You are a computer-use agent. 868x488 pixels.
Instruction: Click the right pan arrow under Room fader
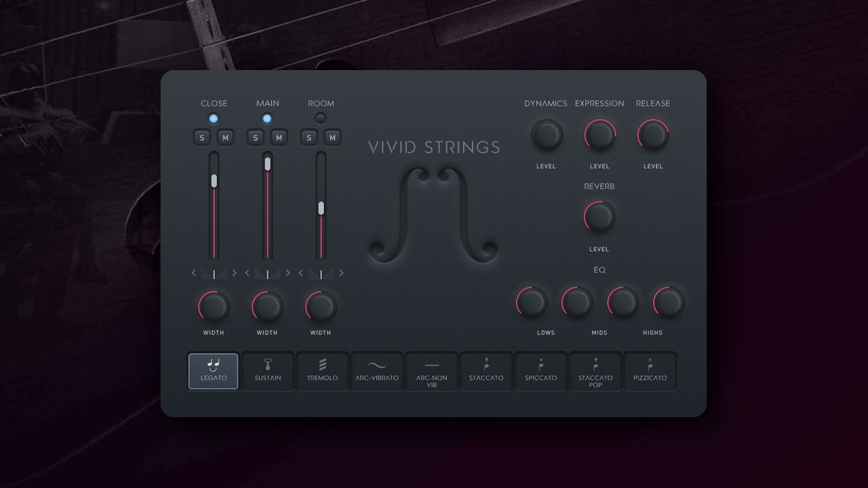point(341,273)
